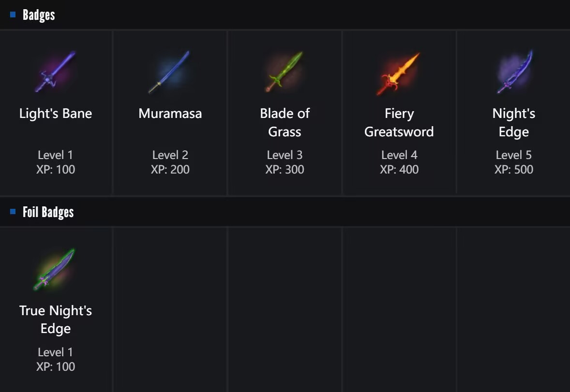This screenshot has height=392, width=570.
Task: Click the Light's Bane sword icon
Action: pos(56,72)
